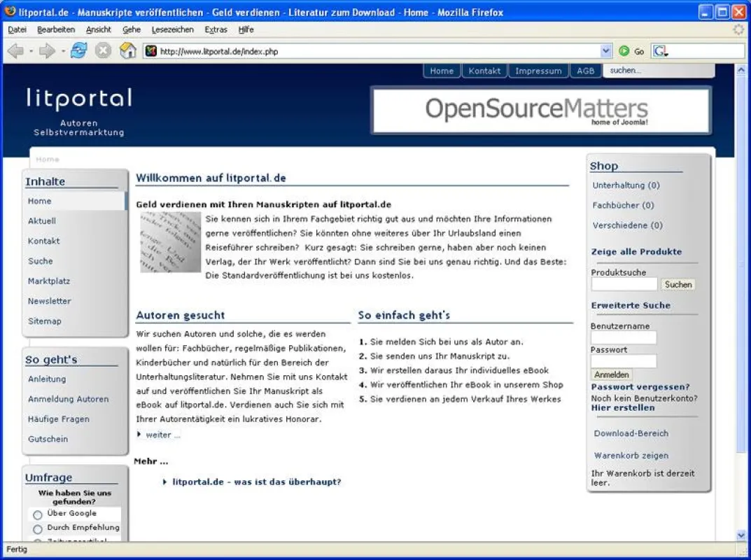The width and height of the screenshot is (751, 560).
Task: Select the Durch Empfehlung poll option
Action: [38, 529]
